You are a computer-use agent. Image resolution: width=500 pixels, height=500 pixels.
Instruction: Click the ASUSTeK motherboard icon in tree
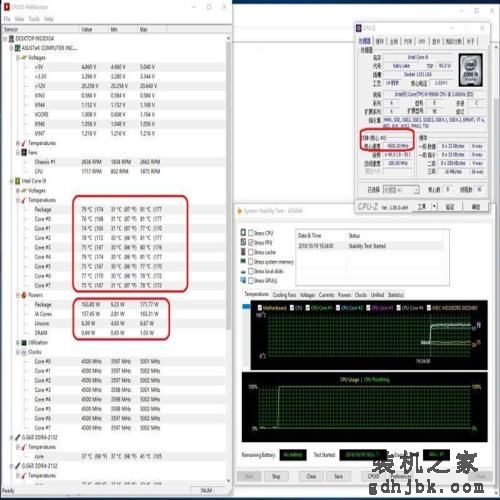pyautogui.click(x=18, y=48)
